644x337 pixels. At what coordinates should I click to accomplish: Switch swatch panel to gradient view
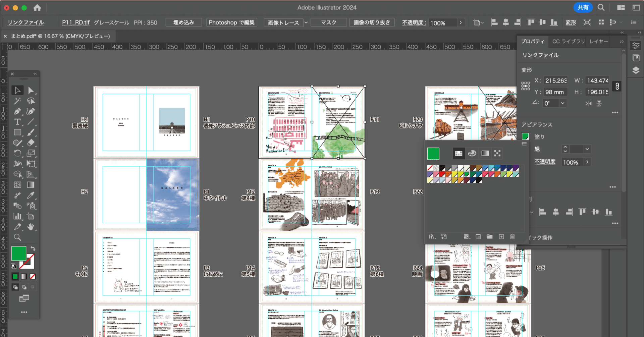[485, 153]
